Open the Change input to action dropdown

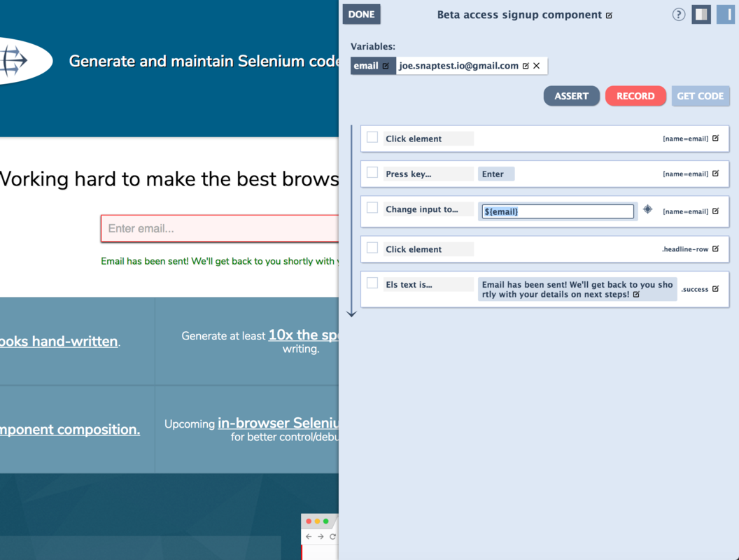point(428,209)
